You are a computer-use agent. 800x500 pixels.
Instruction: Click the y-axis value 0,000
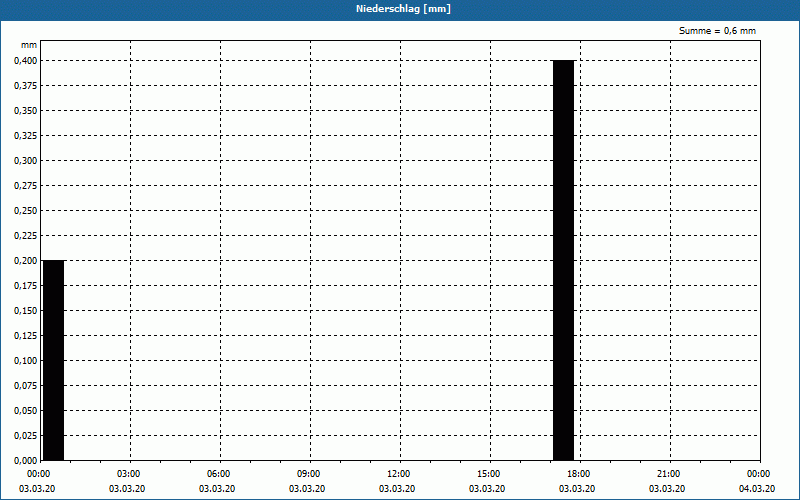pyautogui.click(x=26, y=461)
